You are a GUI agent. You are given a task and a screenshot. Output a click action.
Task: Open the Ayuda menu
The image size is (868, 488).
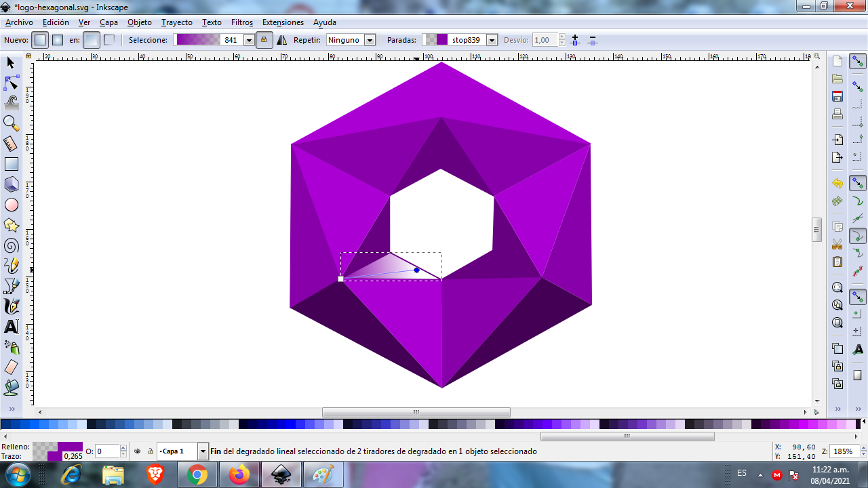[x=325, y=22]
